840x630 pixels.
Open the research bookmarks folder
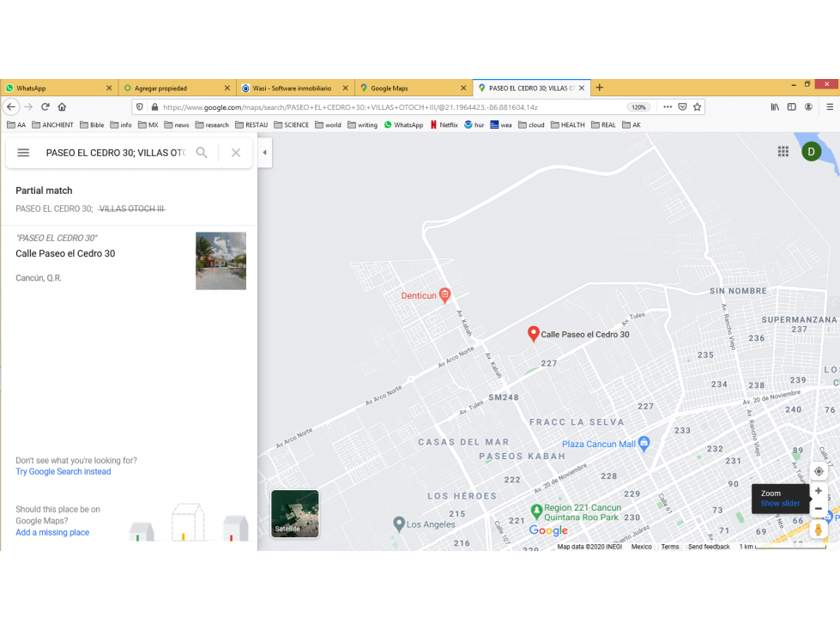[x=212, y=124]
